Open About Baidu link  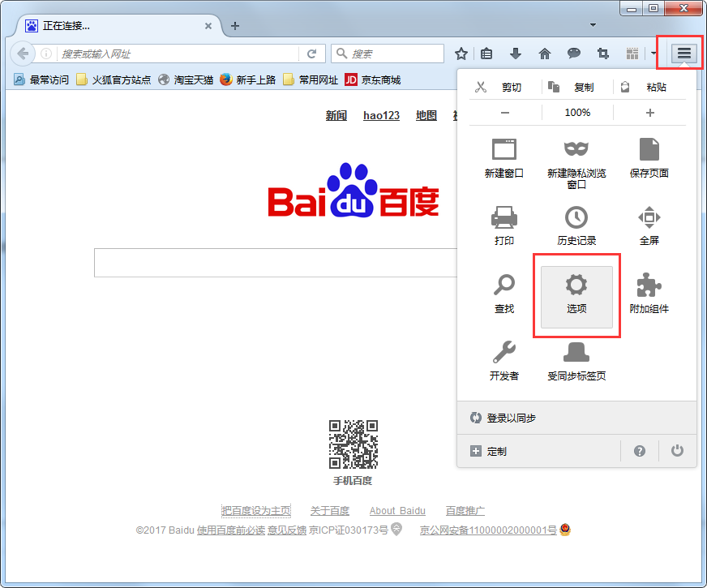pos(397,511)
